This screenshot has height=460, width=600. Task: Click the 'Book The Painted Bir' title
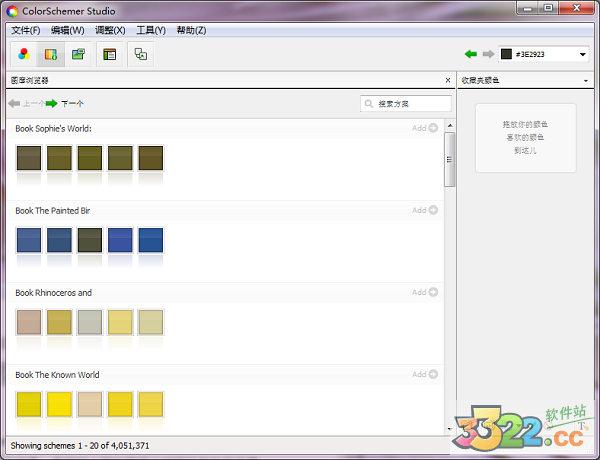pyautogui.click(x=52, y=210)
